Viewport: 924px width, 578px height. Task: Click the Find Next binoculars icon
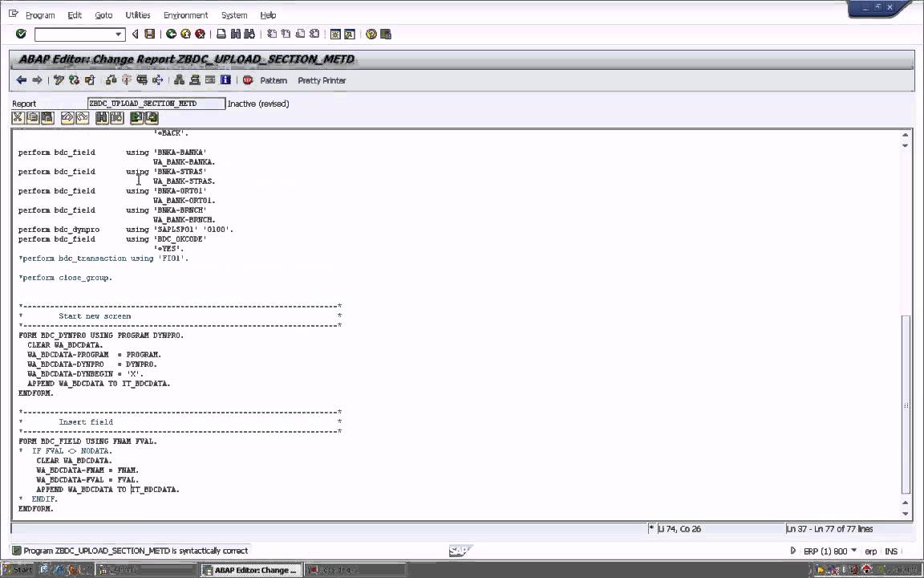250,35
